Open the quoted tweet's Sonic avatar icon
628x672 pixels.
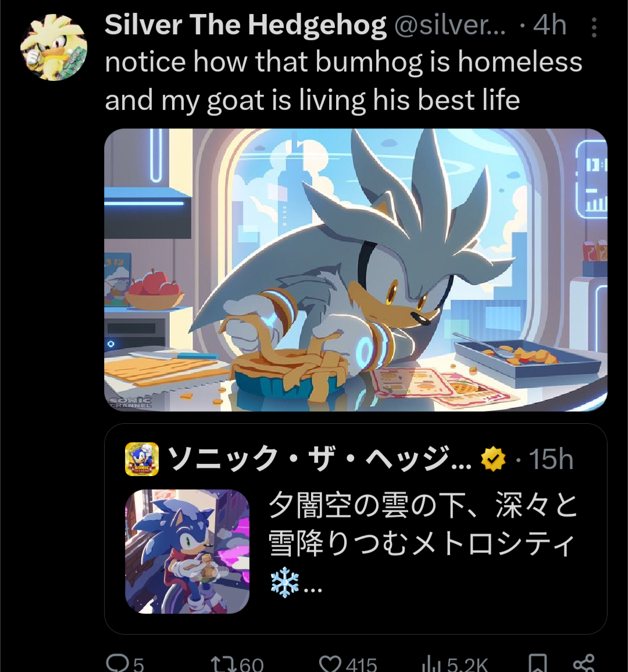coord(142,459)
